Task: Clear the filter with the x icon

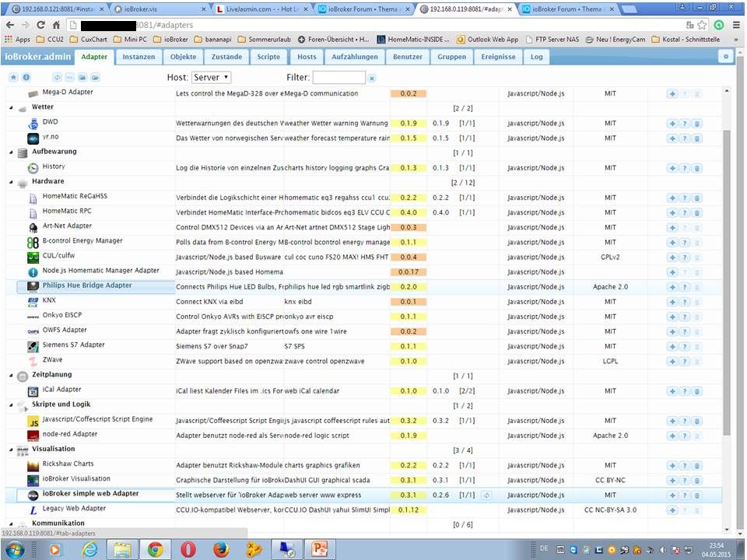Action: coord(372,78)
